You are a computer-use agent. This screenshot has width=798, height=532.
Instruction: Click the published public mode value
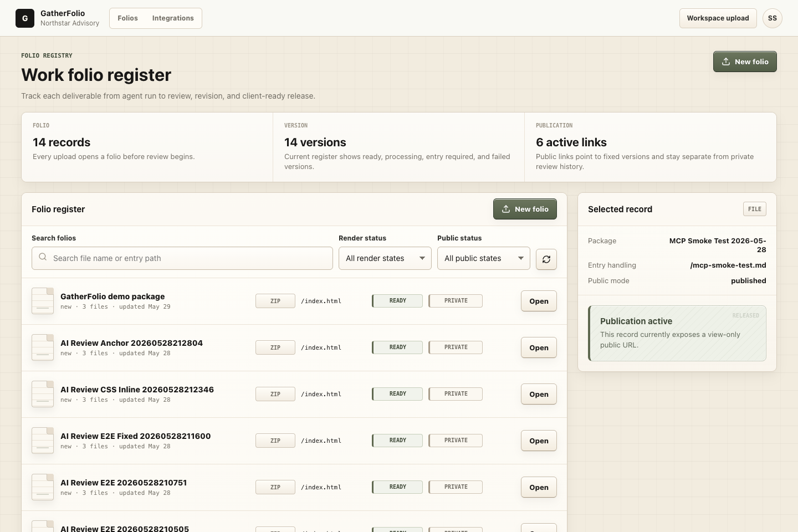point(749,280)
